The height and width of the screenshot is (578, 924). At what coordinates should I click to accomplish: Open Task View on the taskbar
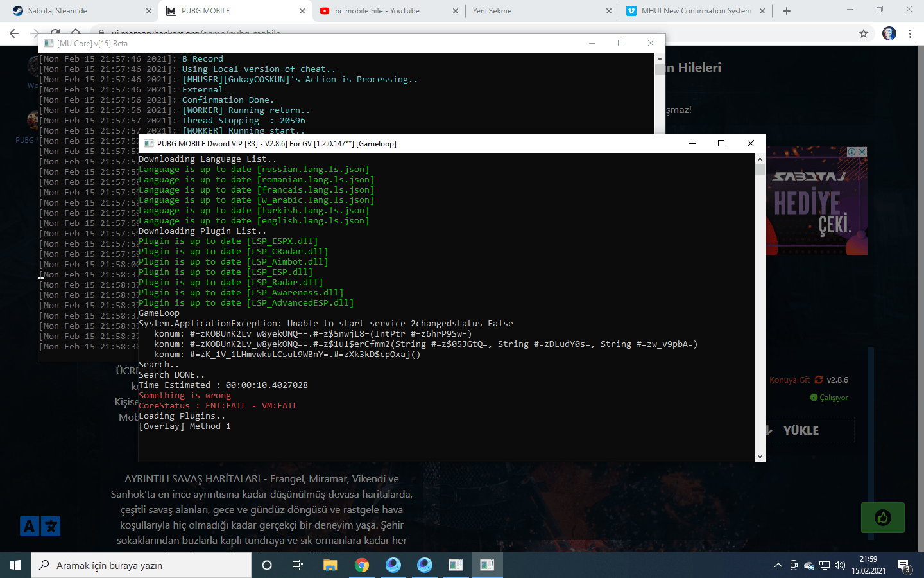(298, 565)
